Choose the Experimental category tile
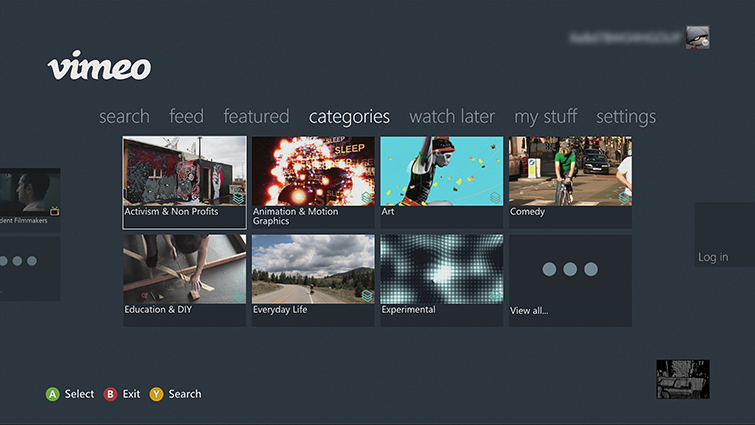 [x=441, y=279]
